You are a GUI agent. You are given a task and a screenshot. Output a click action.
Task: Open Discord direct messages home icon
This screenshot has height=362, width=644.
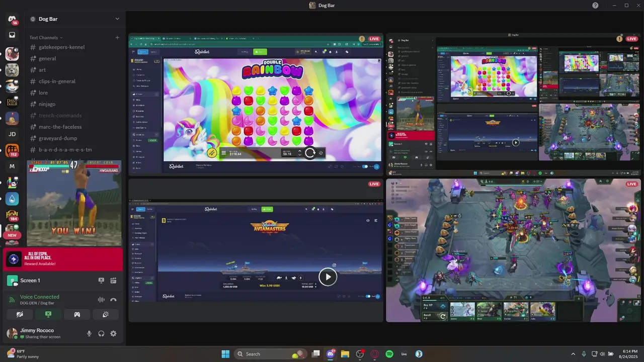(x=12, y=19)
